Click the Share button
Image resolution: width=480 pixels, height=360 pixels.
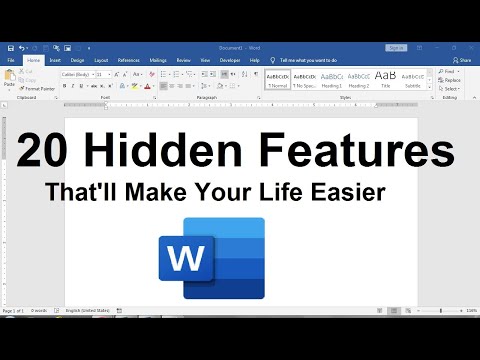(462, 60)
